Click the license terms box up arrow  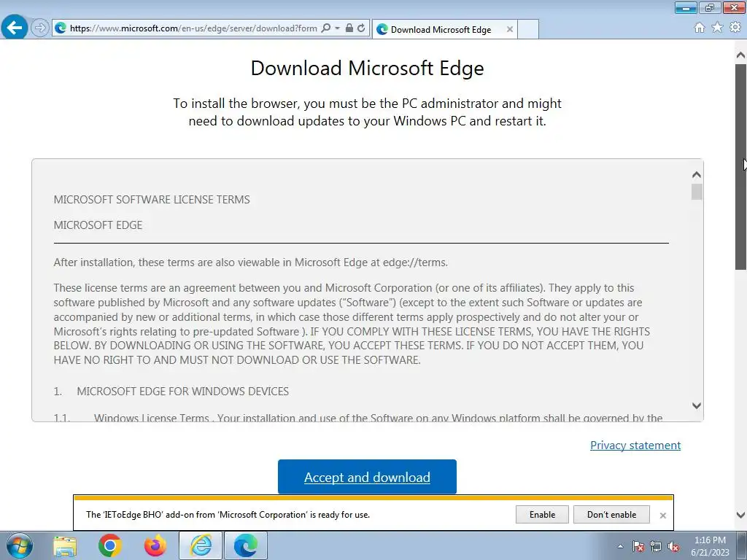coord(697,175)
